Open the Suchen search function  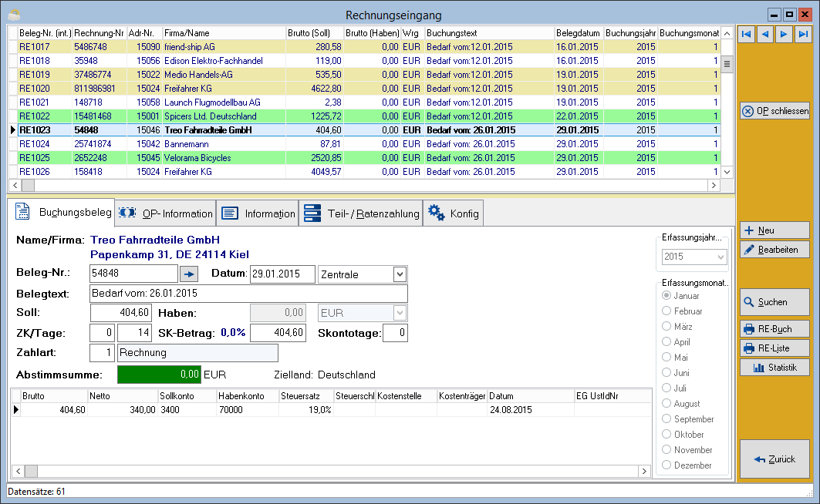[x=775, y=302]
